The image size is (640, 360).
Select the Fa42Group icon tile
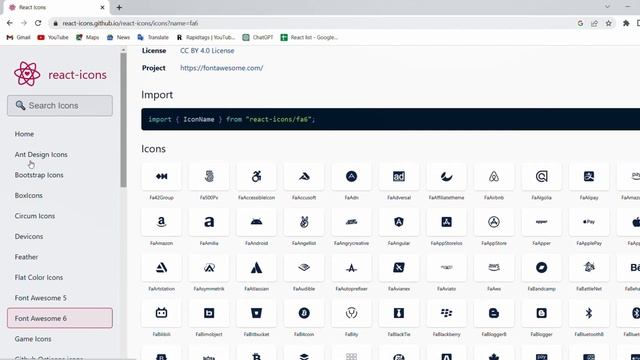click(162, 176)
